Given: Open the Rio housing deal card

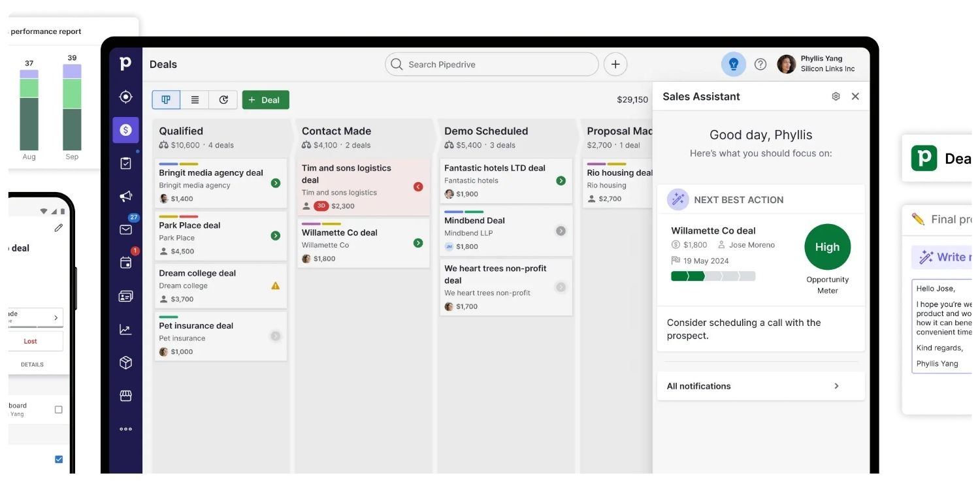Looking at the screenshot, I should tap(617, 184).
